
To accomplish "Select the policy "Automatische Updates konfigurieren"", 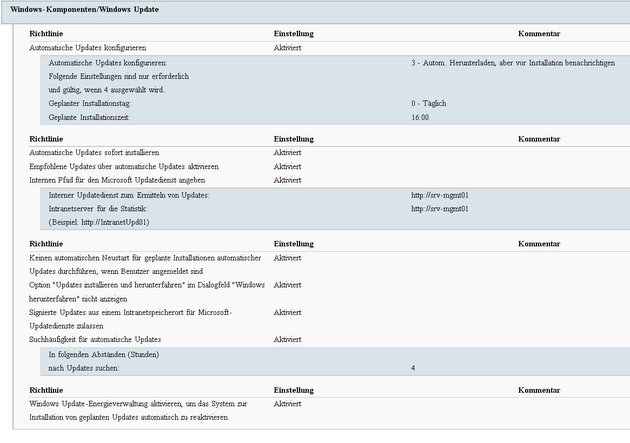I will 88,48.
